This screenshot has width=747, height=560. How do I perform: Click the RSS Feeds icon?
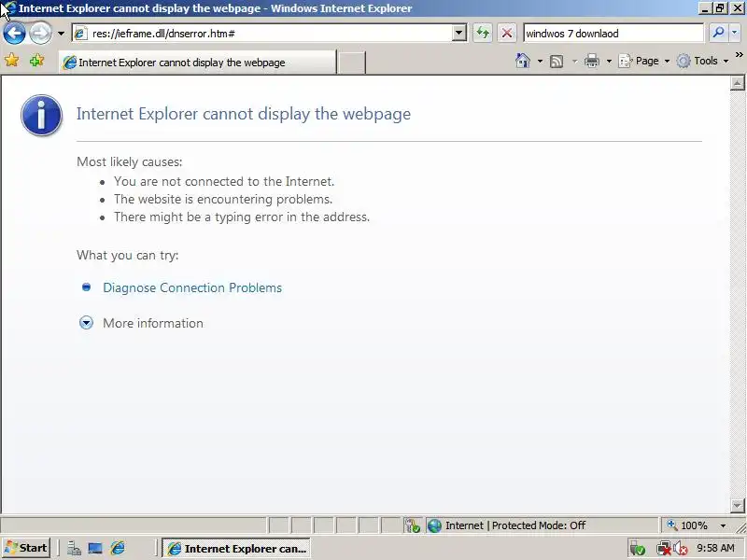point(557,61)
